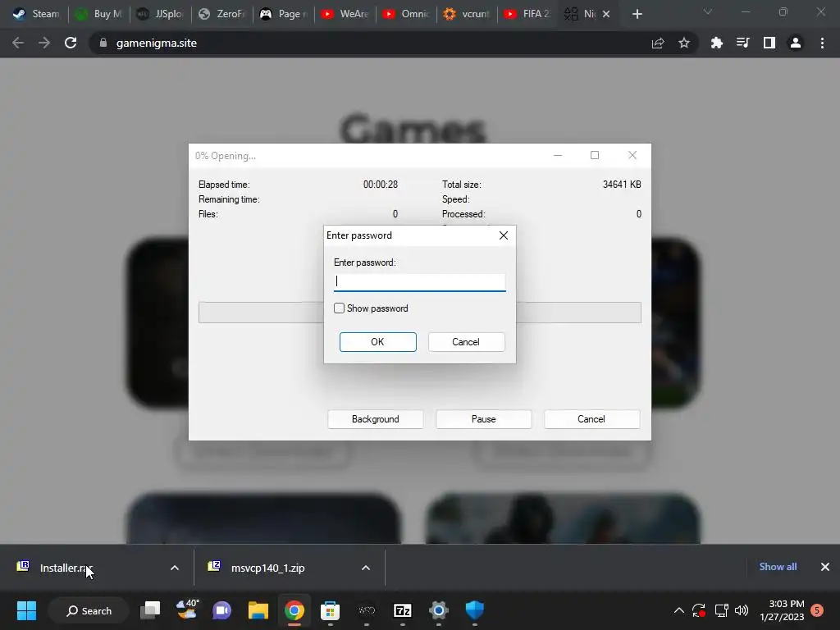This screenshot has height=630, width=840.
Task: Open Windows Security shield on taskbar
Action: (x=475, y=610)
